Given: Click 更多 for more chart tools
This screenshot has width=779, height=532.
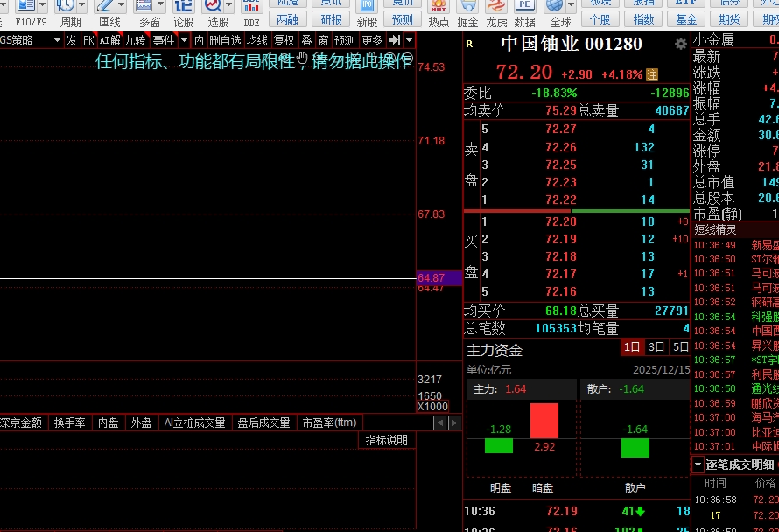Looking at the screenshot, I should tap(372, 40).
